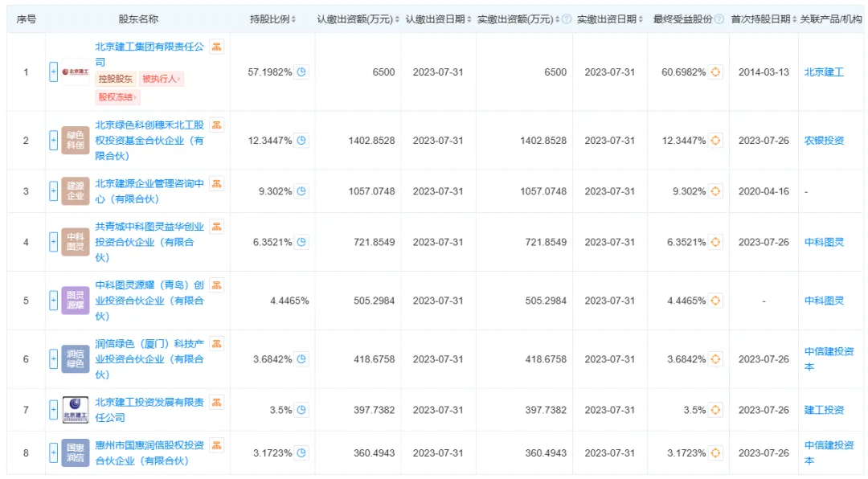Open shareholder 北京绿色科创穗禾北工股权投资基金合伙企业 link
Screen dimensions: 868x479
(x=149, y=141)
